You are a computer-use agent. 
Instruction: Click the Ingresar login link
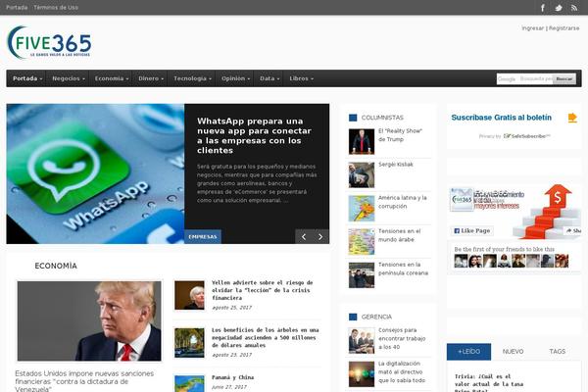pos(532,28)
